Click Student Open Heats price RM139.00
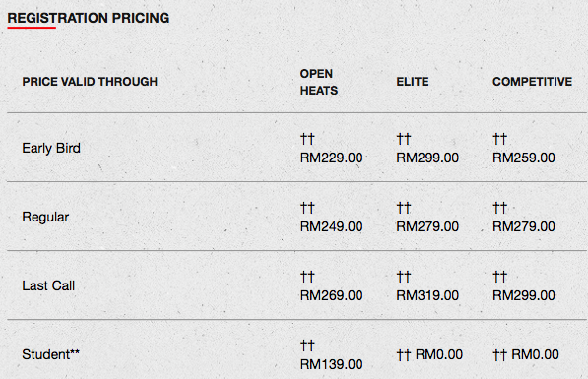Screen dimensions: 588x379 point(332,365)
